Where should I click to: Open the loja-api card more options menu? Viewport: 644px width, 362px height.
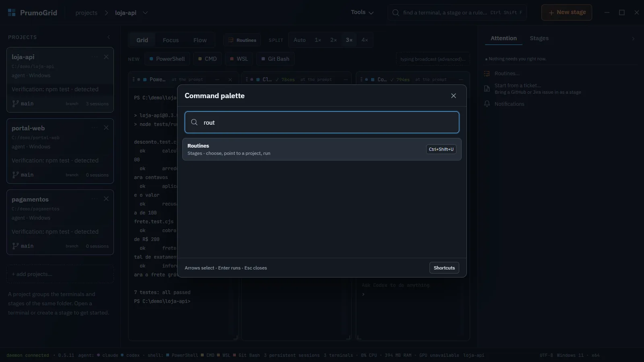pyautogui.click(x=95, y=57)
